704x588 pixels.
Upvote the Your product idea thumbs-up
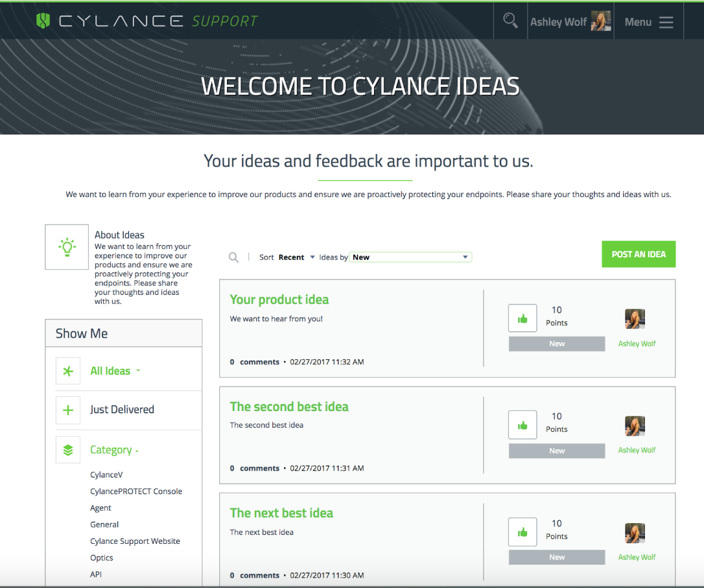pyautogui.click(x=522, y=318)
